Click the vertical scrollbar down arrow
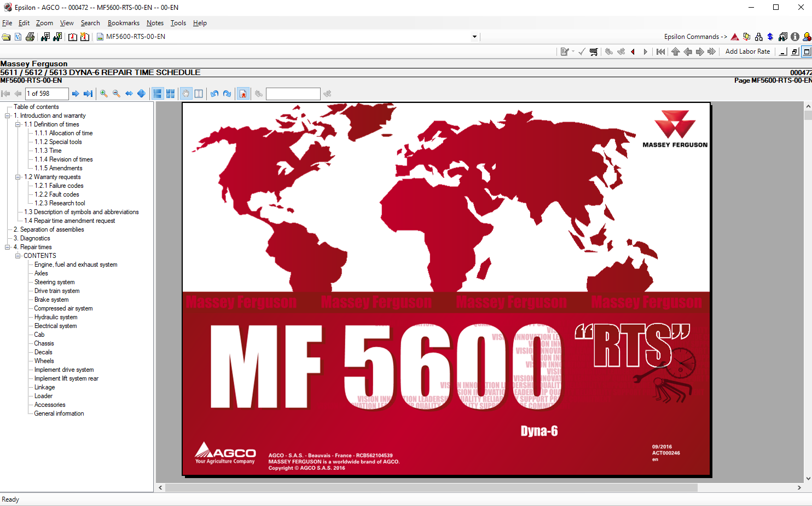The height and width of the screenshot is (506, 812). coord(808,478)
